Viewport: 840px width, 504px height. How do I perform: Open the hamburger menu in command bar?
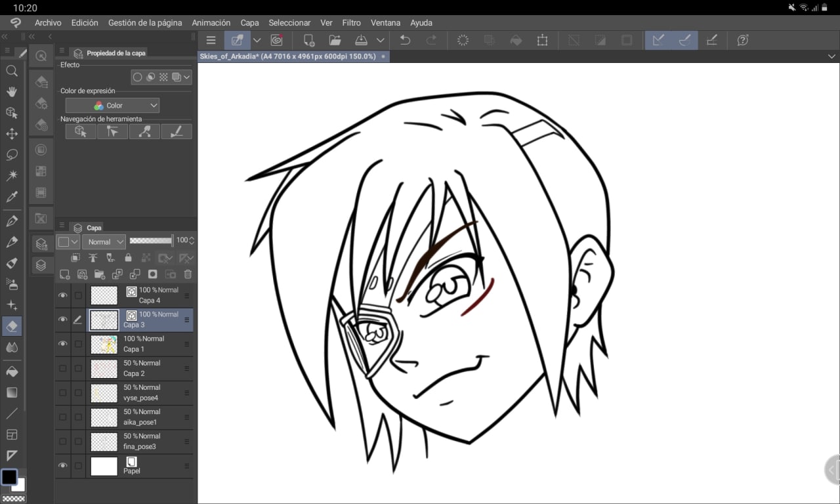(x=211, y=40)
